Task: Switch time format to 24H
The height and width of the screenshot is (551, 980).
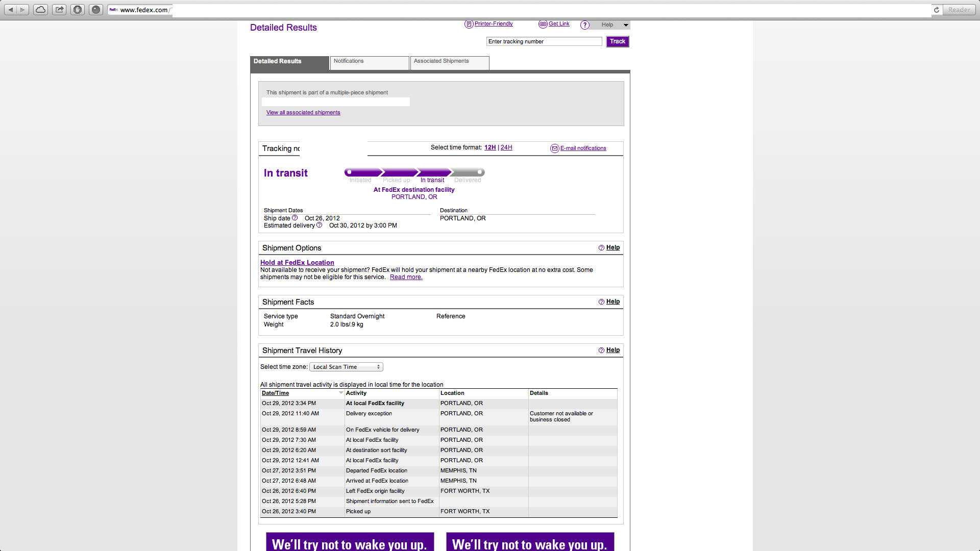Action: coord(506,147)
